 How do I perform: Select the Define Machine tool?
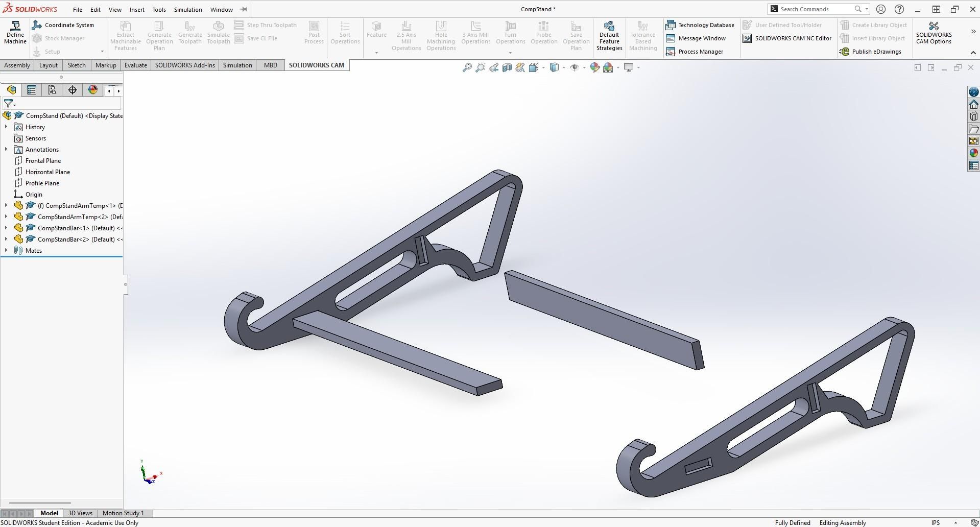point(15,32)
